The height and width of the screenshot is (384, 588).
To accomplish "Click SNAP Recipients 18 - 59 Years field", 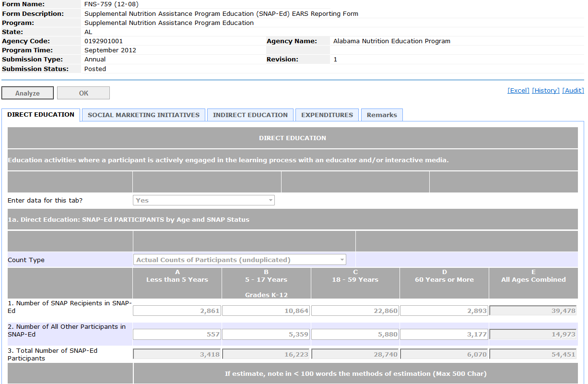I will pyautogui.click(x=355, y=311).
